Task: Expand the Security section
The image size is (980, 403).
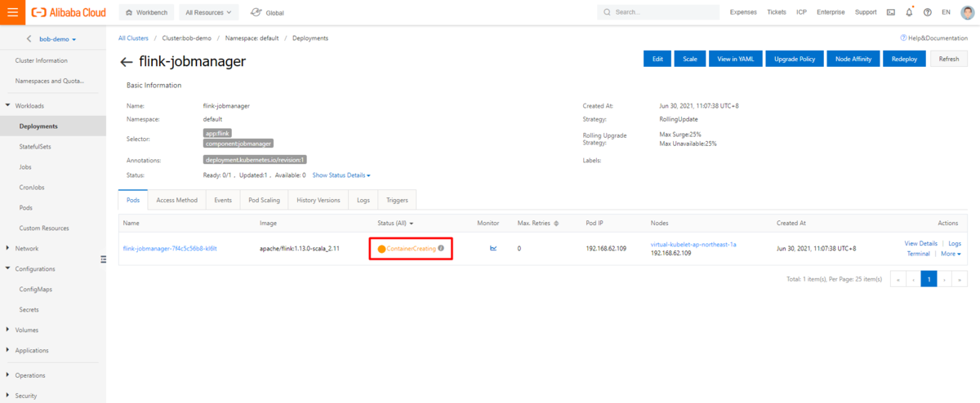Action: (x=27, y=396)
